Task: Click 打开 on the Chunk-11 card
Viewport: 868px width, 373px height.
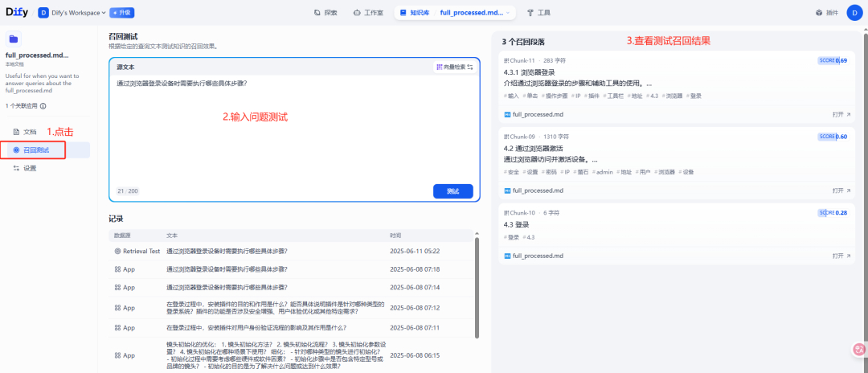Action: (x=841, y=115)
